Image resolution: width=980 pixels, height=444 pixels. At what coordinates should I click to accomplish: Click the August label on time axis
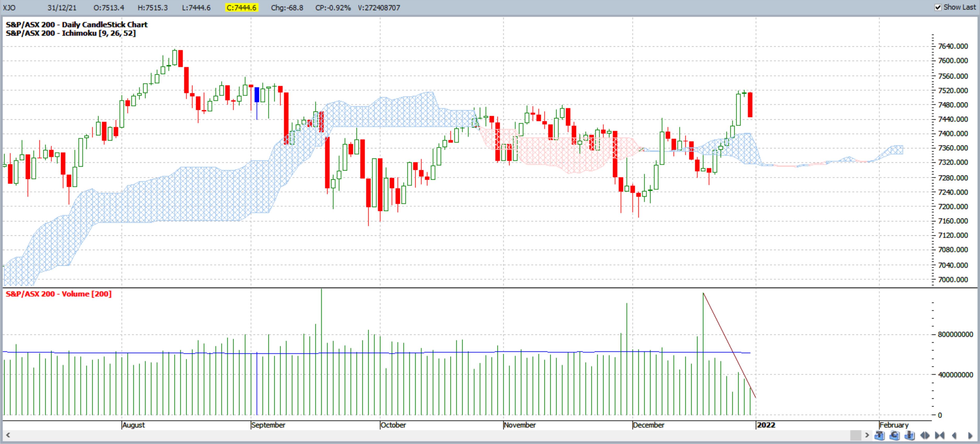tap(134, 425)
